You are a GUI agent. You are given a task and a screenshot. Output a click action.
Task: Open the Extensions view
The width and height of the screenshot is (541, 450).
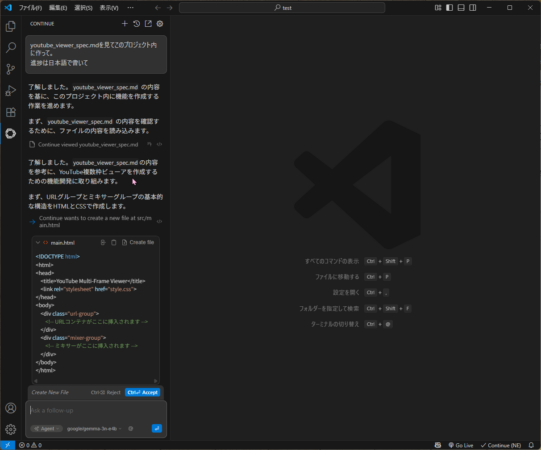click(11, 112)
